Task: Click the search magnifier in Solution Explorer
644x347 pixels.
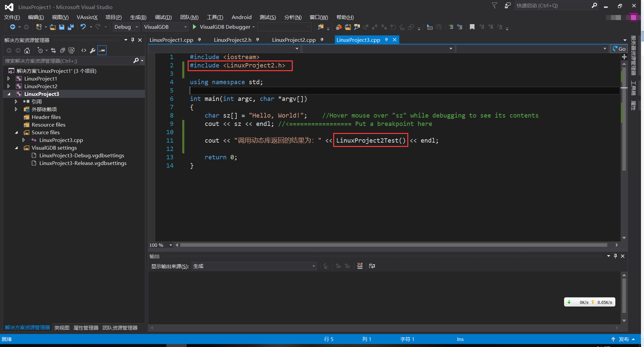Action: tap(136, 60)
